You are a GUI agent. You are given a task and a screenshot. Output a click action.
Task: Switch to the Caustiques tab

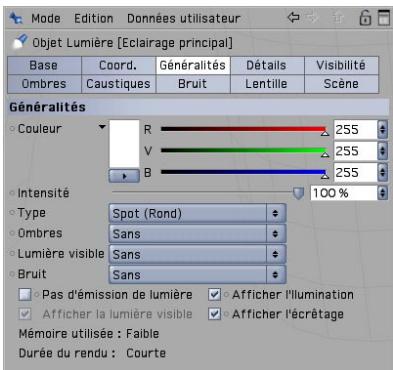(118, 84)
